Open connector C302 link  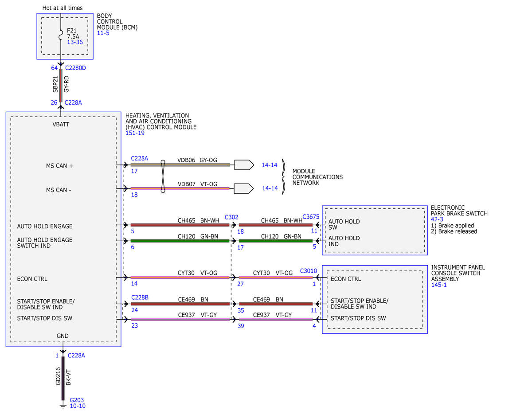[231, 217]
